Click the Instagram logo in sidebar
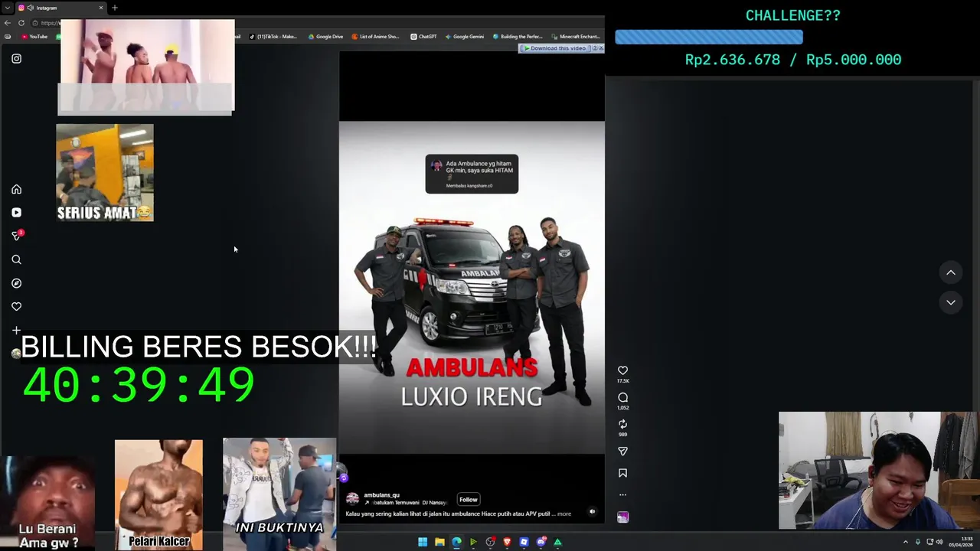The width and height of the screenshot is (980, 551). pos(16,58)
